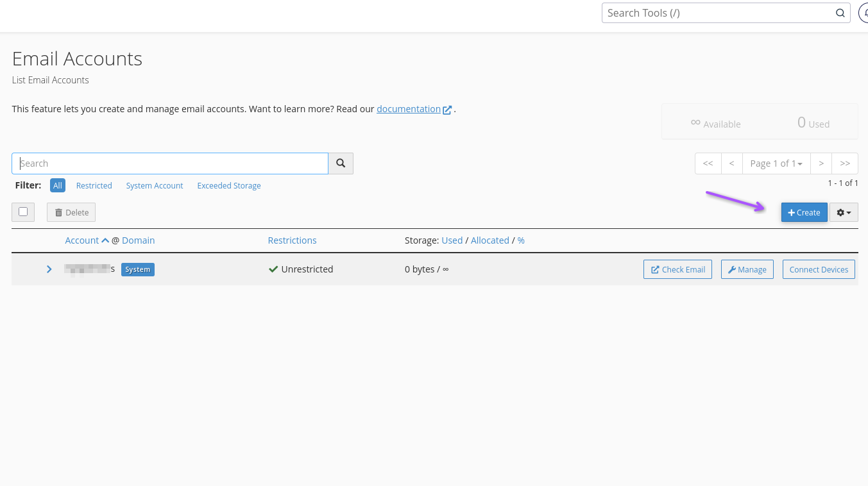
Task: Click the Create email account button
Action: [x=804, y=212]
